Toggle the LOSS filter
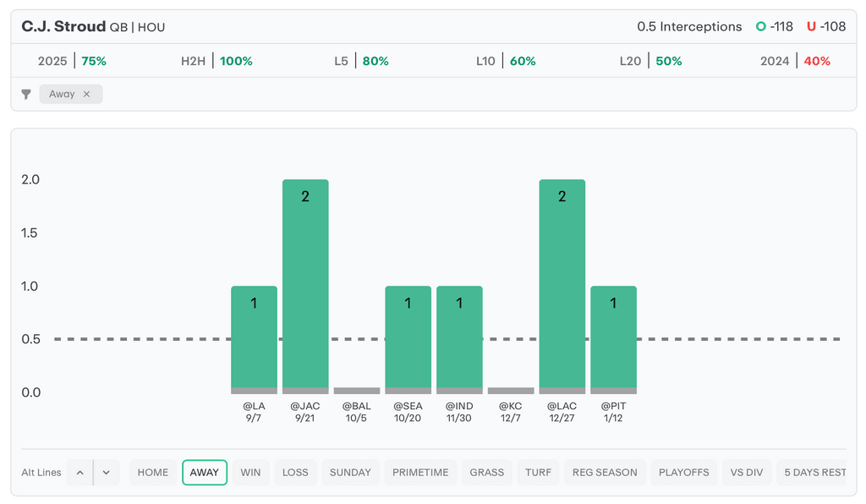This screenshot has height=504, width=866. point(295,473)
